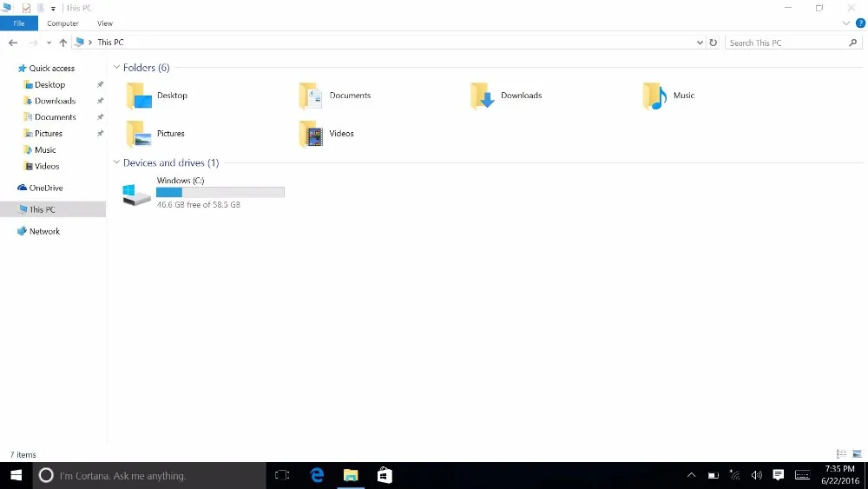Click the Properties quick access toolbar icon
This screenshot has width=868, height=489.
26,8
